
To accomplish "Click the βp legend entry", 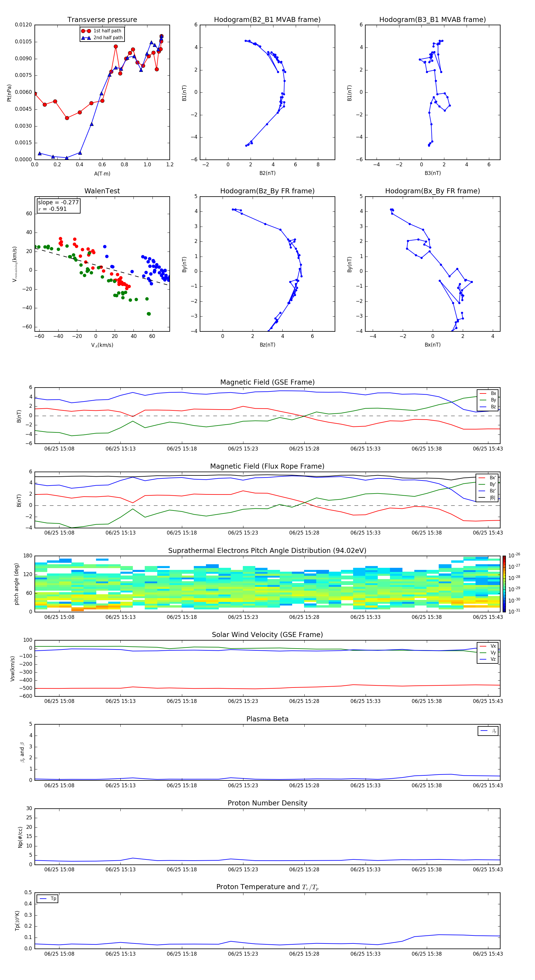I will 488,731.
